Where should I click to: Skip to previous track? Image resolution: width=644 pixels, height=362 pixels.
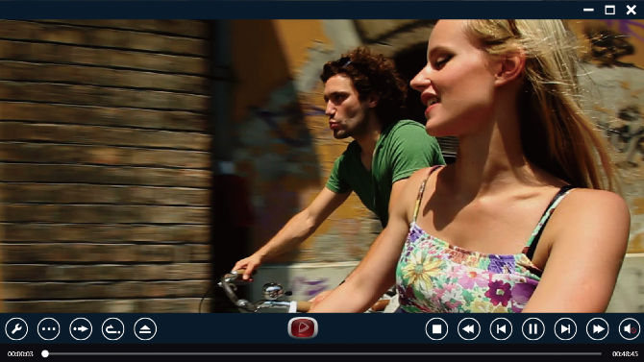pos(501,329)
